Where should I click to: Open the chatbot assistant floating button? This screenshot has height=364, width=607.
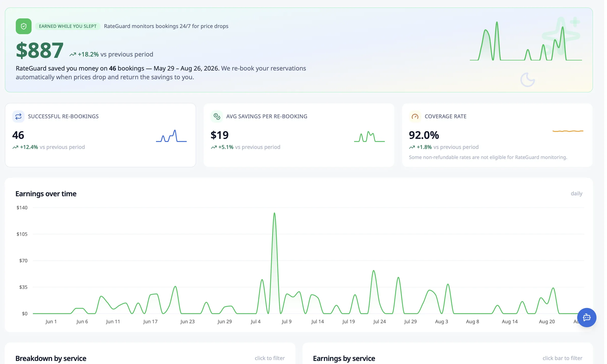click(x=587, y=317)
